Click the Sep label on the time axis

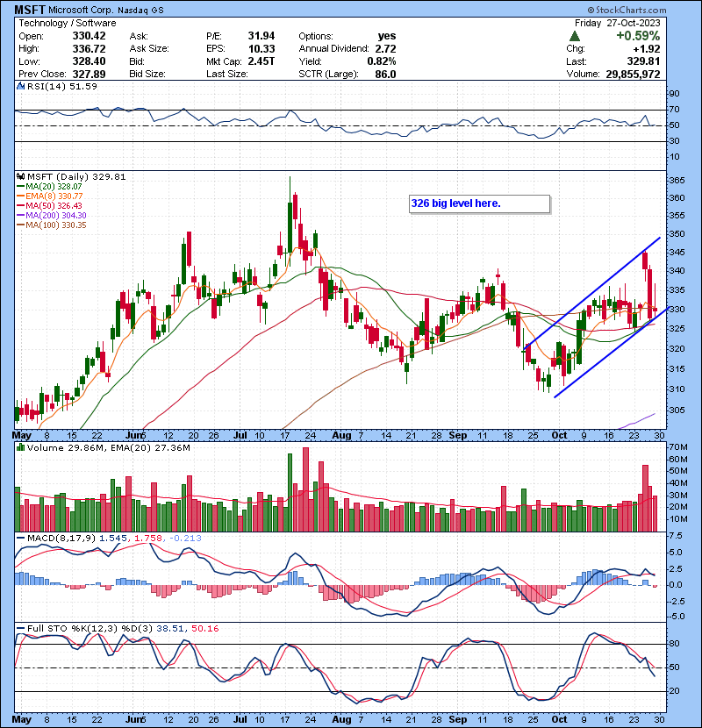coord(456,435)
